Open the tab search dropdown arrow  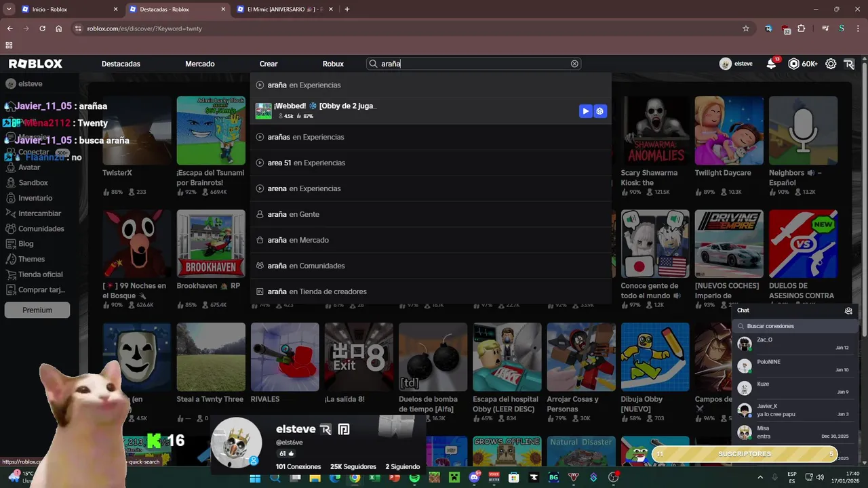click(x=9, y=9)
